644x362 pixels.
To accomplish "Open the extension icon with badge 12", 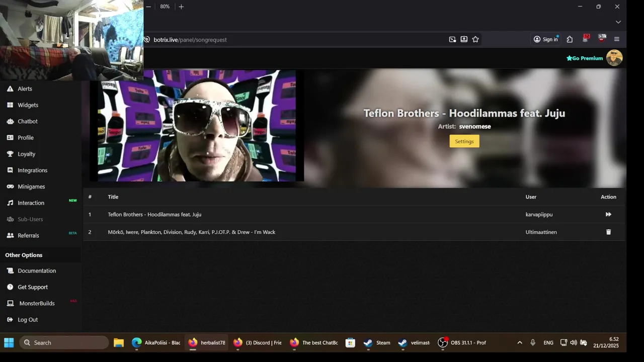I will [586, 39].
